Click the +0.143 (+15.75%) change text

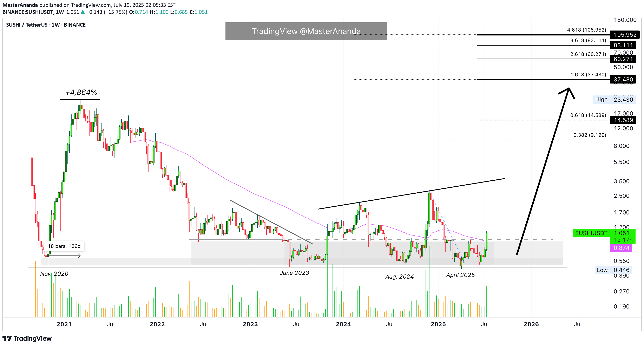click(107, 12)
